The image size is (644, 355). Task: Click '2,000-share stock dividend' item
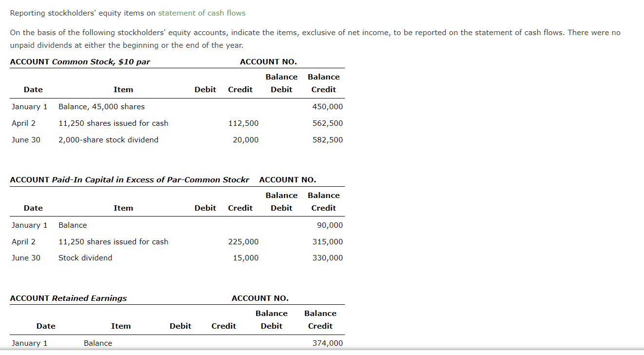(x=108, y=140)
